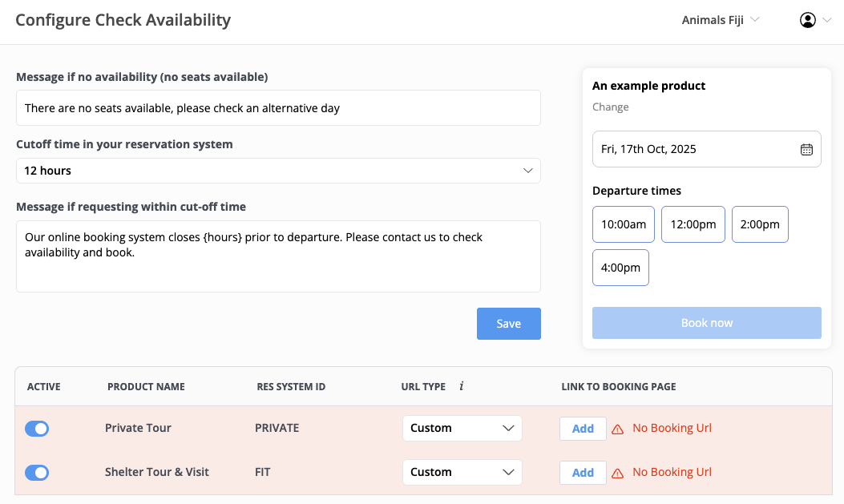The width and height of the screenshot is (844, 504).
Task: Open URL type dropdown for Private Tour
Action: [462, 429]
